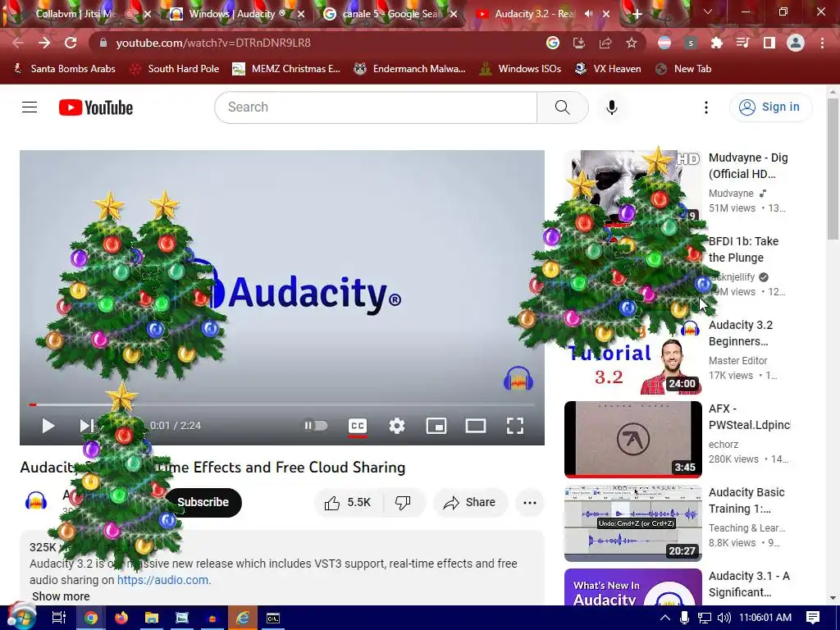Close the canale 5 Google tab
The height and width of the screenshot is (630, 840).
454,14
